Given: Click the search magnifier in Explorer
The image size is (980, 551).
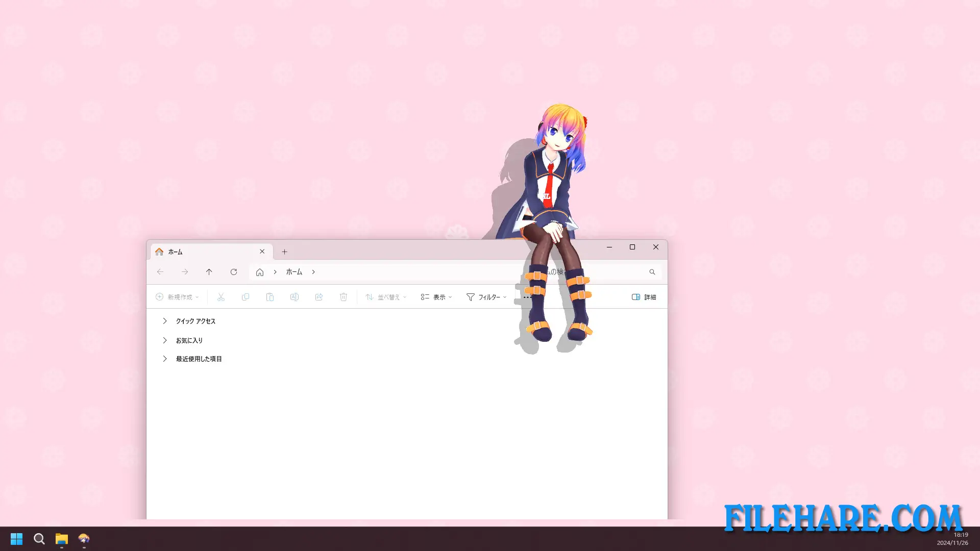Looking at the screenshot, I should (652, 272).
